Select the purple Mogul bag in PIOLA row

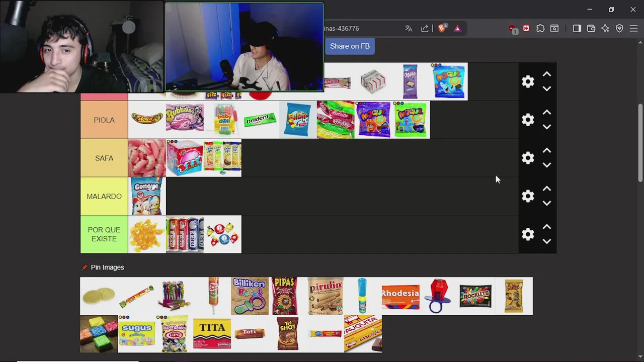coord(373,120)
